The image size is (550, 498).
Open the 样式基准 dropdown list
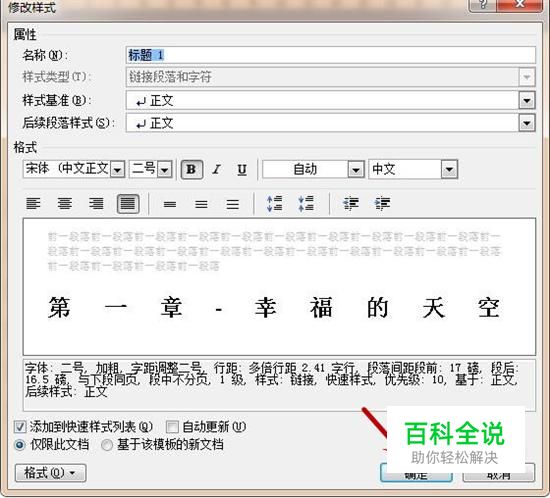527,101
